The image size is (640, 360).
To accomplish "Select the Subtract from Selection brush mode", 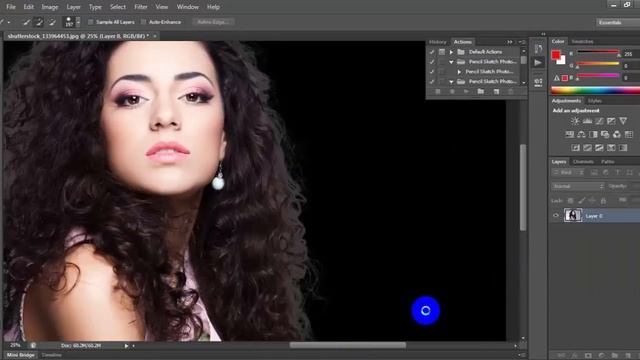I will pos(52,22).
